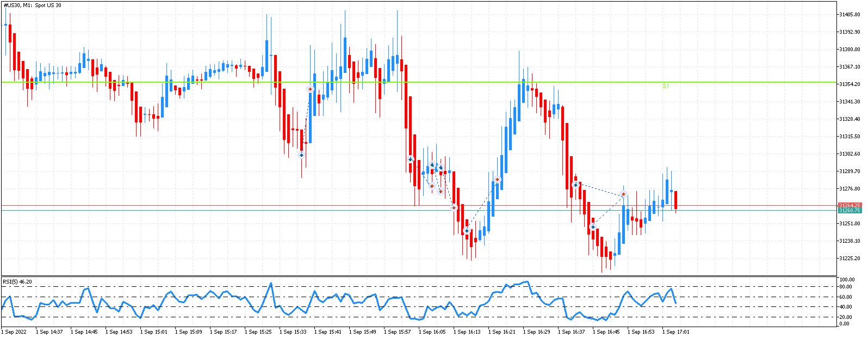Select the rightmost red trade arrow
The width and height of the screenshot is (868, 338).
[624, 194]
